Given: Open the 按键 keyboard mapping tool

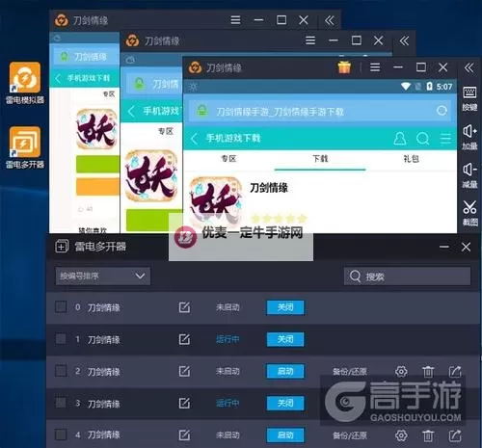Looking at the screenshot, I should click(x=469, y=98).
